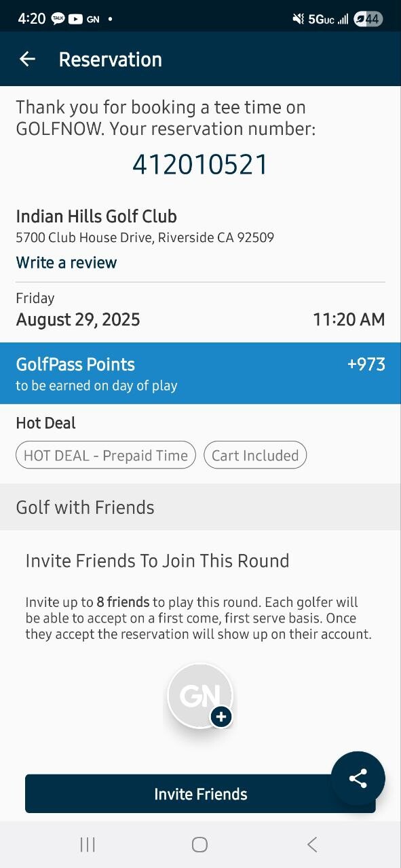Tap the course address 5700 Club House Drive
401x868 pixels.
click(x=145, y=238)
